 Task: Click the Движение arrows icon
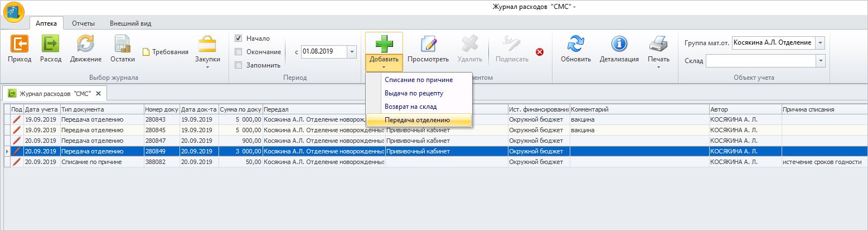click(85, 45)
